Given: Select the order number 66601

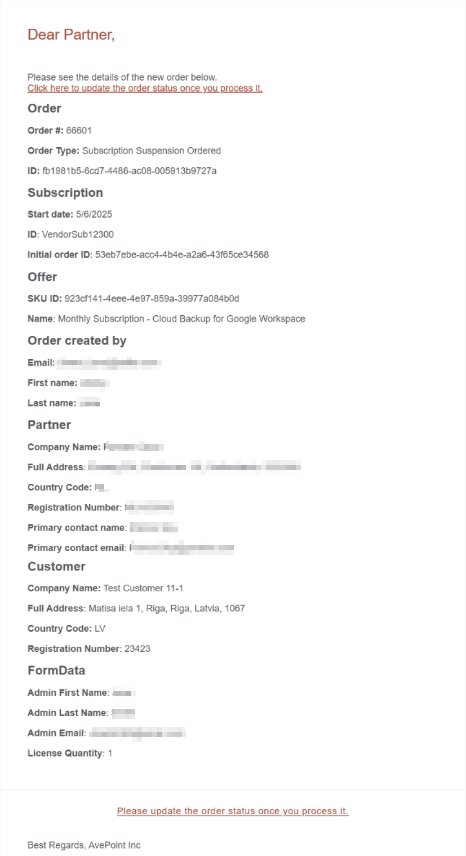Looking at the screenshot, I should pos(79,130).
